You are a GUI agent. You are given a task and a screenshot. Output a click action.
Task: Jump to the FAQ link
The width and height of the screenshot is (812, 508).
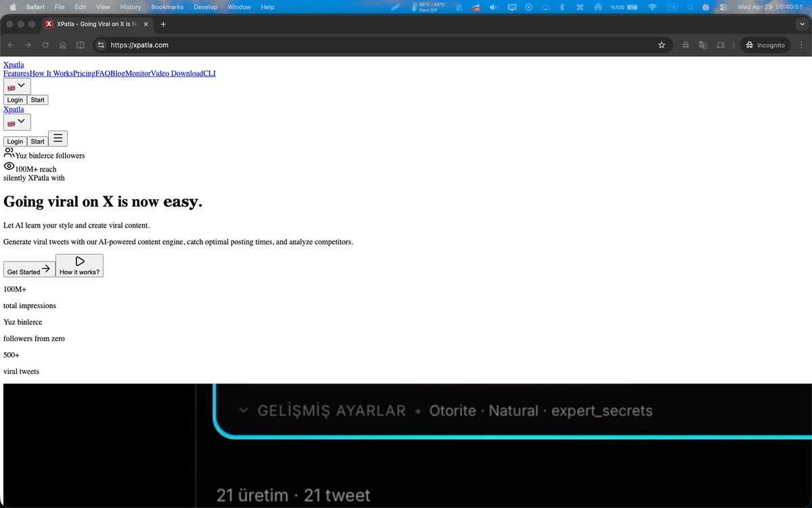tap(103, 73)
